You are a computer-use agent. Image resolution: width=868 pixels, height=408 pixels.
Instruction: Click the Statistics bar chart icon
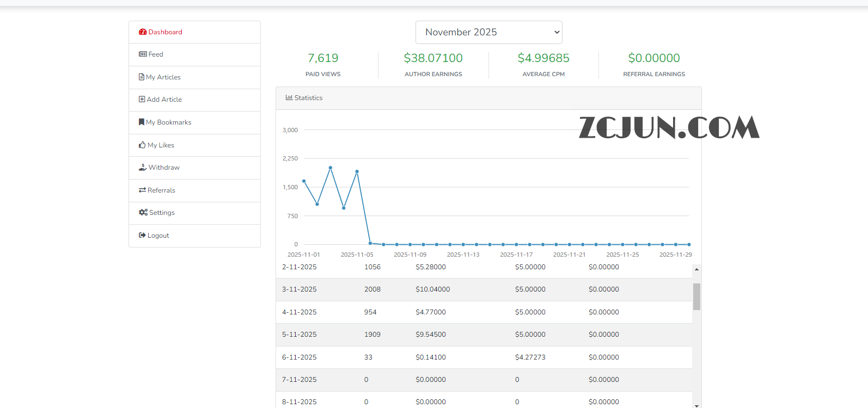point(289,98)
